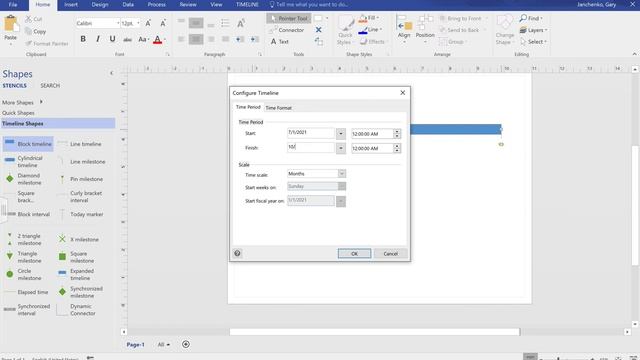Open the Layers dropdown
The width and height of the screenshot is (640, 360).
(533, 30)
